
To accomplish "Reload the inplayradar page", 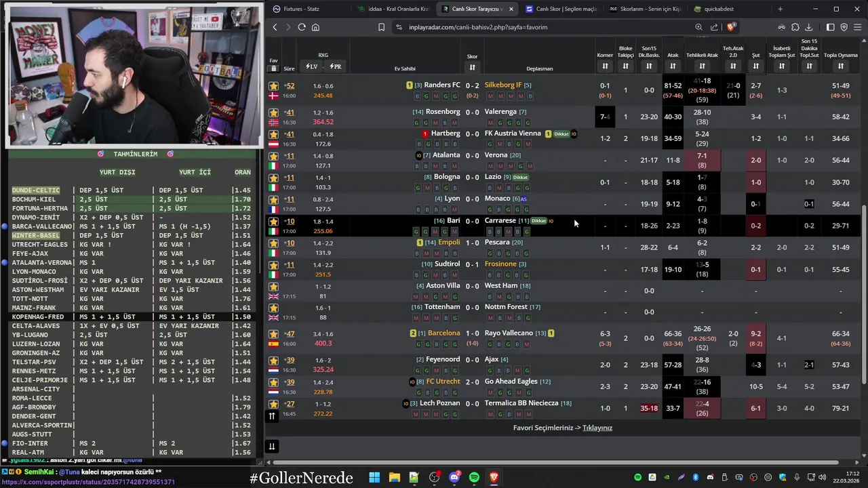I will coord(302,27).
